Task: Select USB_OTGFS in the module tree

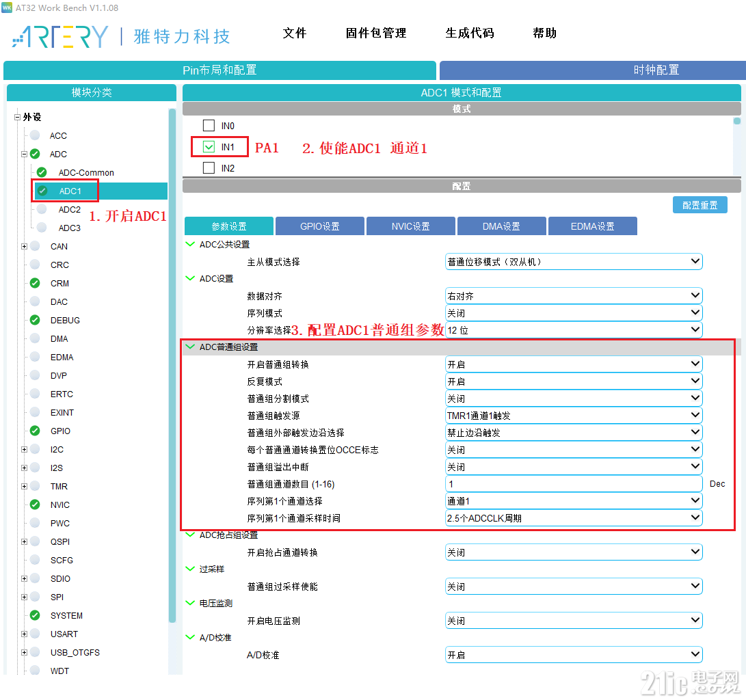Action: [75, 652]
